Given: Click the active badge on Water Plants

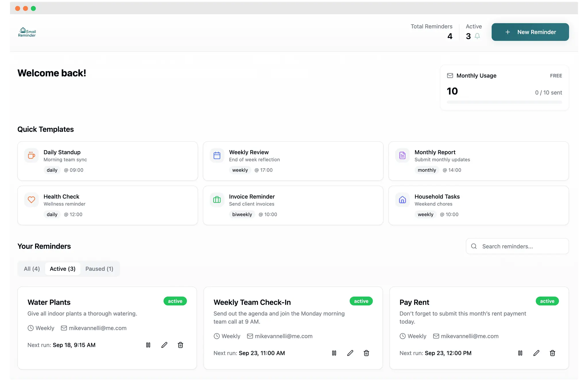Looking at the screenshot, I should 175,301.
